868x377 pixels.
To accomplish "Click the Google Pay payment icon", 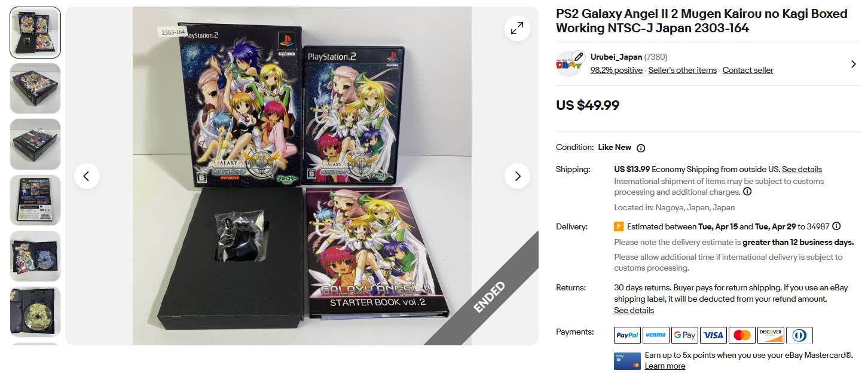I will 684,335.
